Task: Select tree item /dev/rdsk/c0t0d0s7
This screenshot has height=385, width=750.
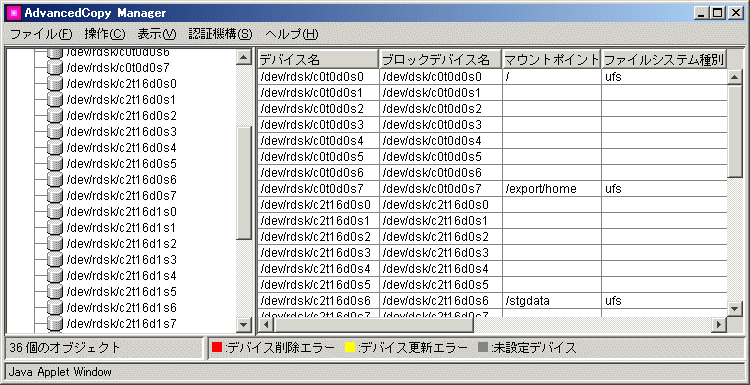Action: tap(118, 68)
